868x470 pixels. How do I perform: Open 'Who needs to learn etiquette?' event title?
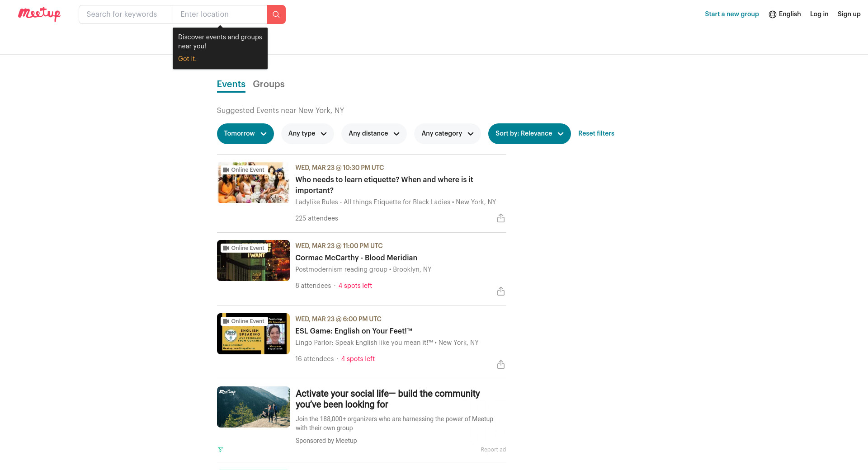click(x=384, y=185)
